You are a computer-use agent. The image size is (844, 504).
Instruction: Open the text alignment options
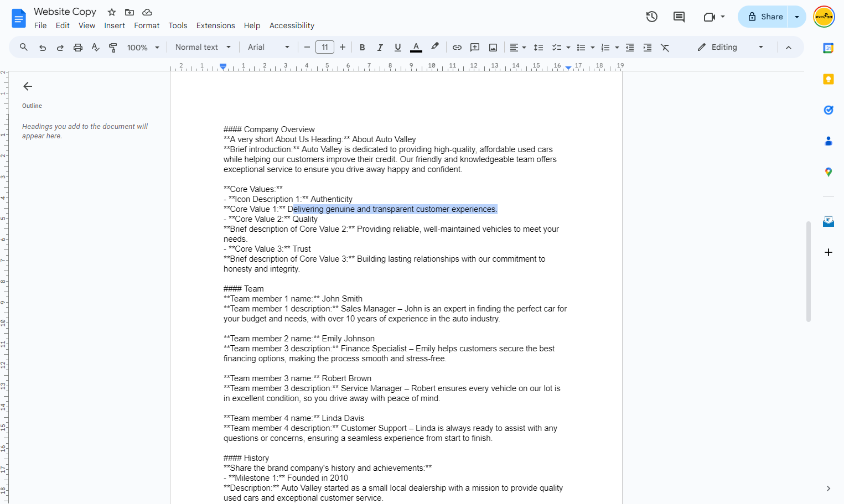pyautogui.click(x=518, y=48)
